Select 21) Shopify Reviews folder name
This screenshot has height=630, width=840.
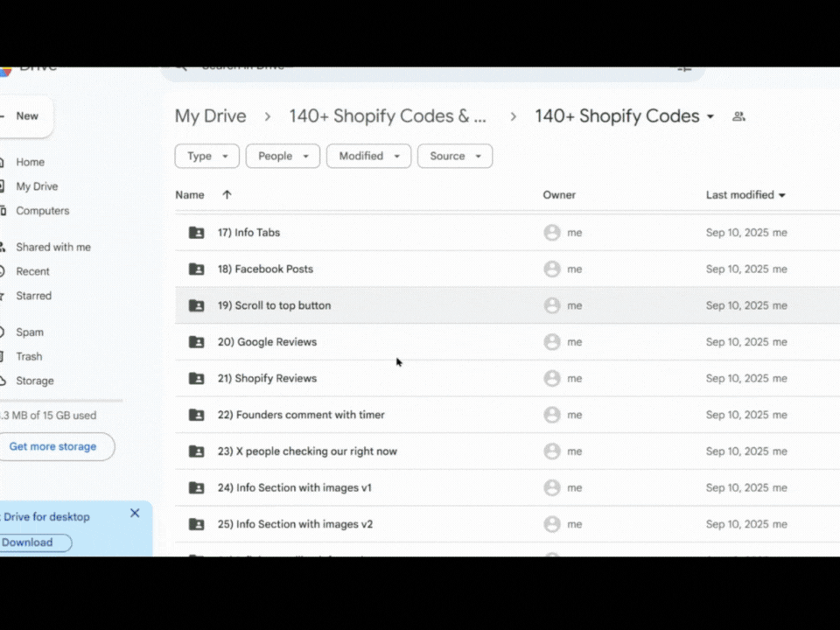point(267,378)
